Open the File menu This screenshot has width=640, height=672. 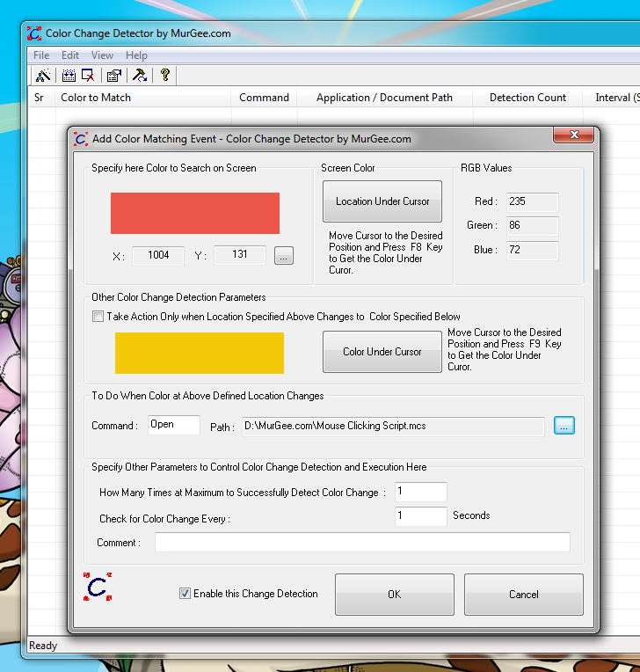[x=41, y=55]
